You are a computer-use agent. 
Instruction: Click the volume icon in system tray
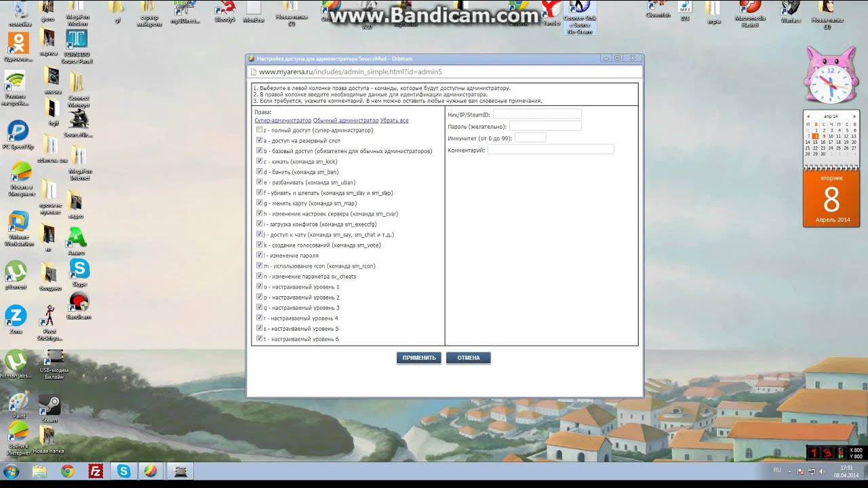(x=822, y=471)
